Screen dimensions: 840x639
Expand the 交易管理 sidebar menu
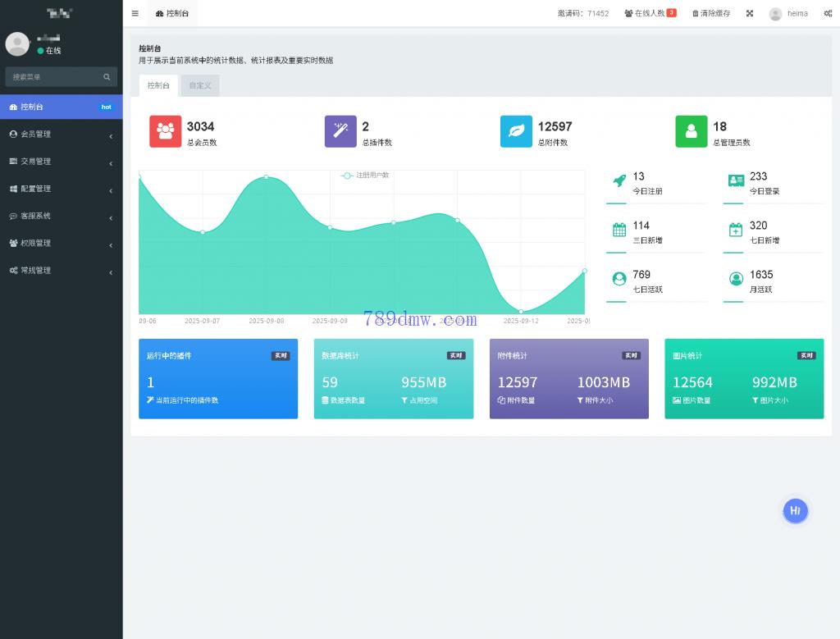click(x=61, y=162)
